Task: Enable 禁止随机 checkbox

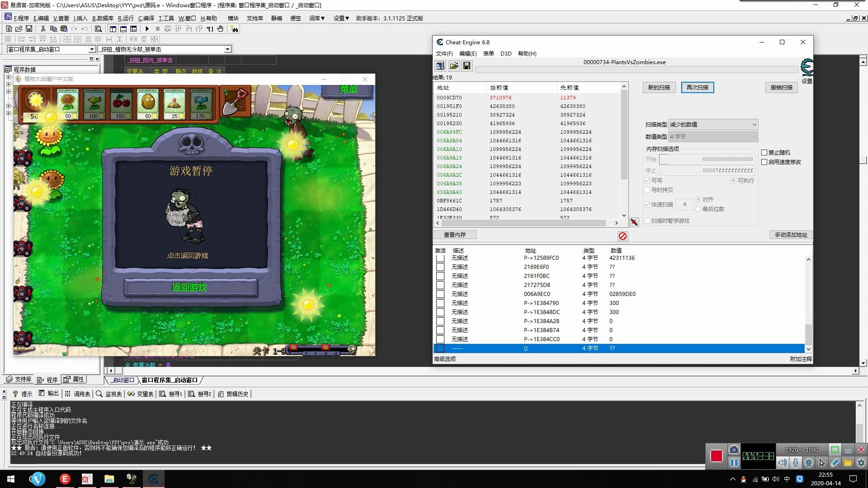Action: click(x=764, y=153)
